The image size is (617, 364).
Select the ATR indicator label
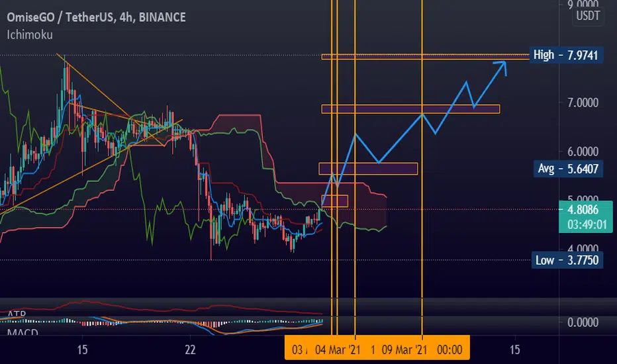point(17,314)
